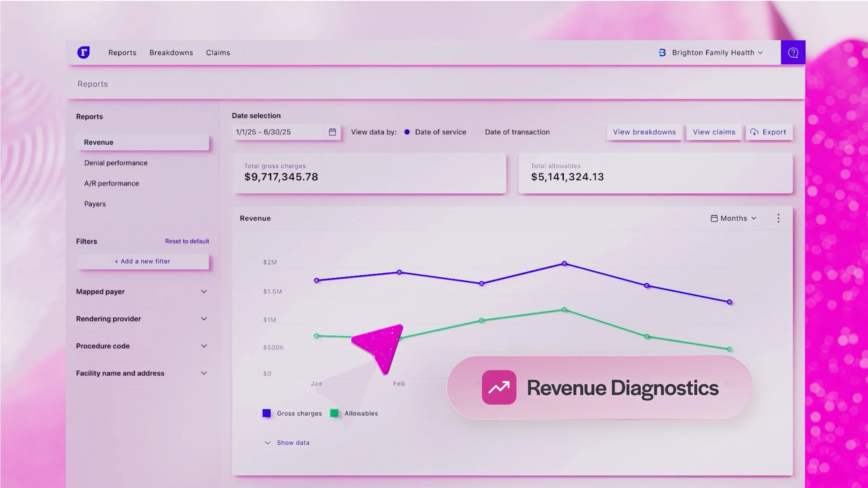Viewport: 868px width, 488px height.
Task: Click the $9,717,345.78 value
Action: 281,177
